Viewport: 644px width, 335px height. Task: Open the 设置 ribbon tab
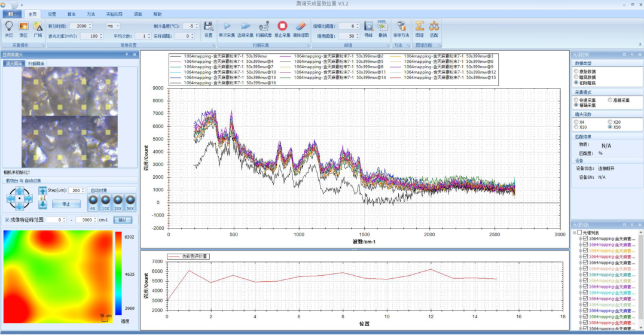coord(52,14)
